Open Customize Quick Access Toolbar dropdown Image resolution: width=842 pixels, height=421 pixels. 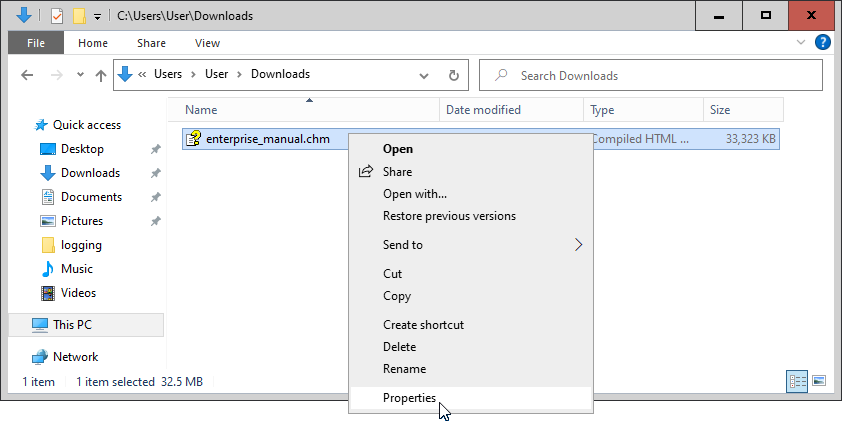tap(97, 17)
